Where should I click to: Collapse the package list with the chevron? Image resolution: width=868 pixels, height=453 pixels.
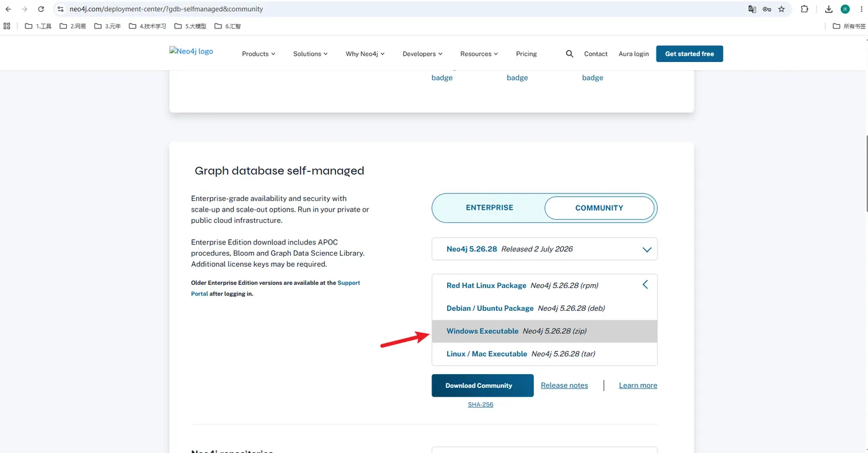tap(645, 284)
